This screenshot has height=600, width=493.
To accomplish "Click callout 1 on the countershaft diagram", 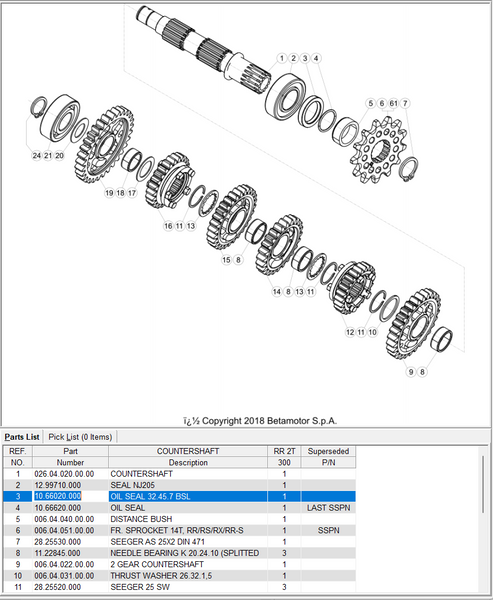I will pyautogui.click(x=282, y=58).
